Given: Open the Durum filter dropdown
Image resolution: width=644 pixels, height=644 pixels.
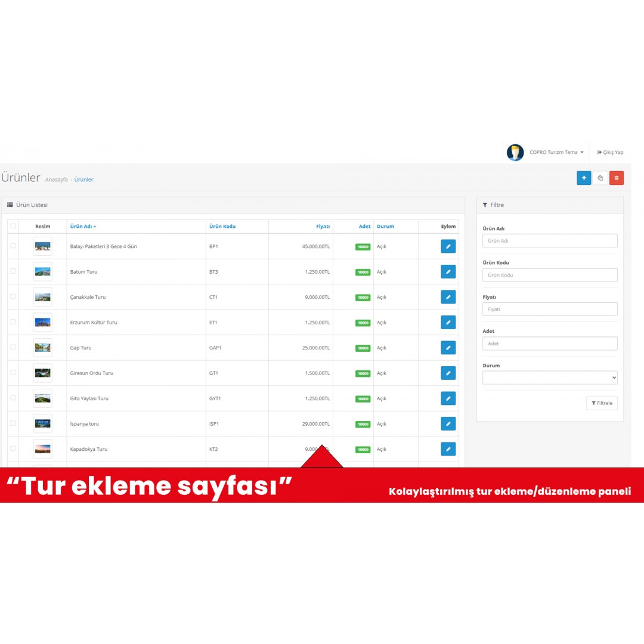Looking at the screenshot, I should coord(550,377).
